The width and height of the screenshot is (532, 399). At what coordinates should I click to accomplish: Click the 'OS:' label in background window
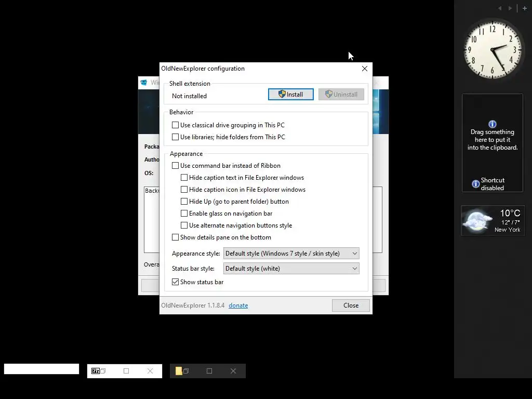tap(149, 173)
